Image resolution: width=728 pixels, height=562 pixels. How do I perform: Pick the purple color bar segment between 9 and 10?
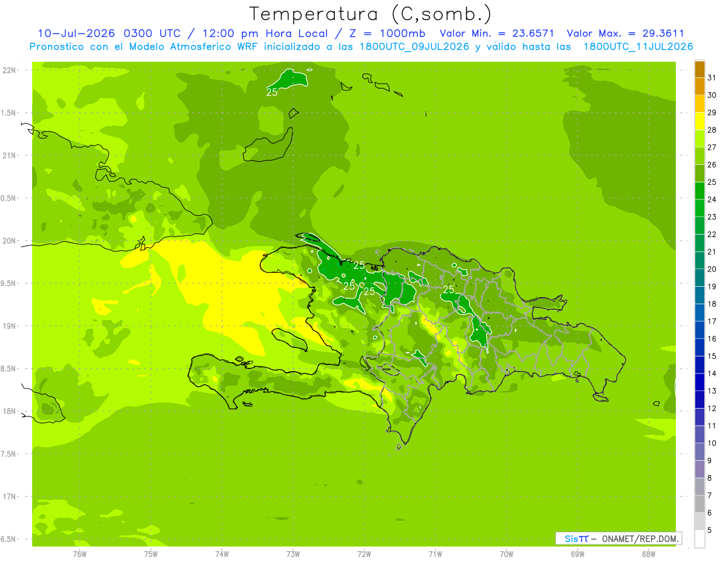(x=699, y=452)
